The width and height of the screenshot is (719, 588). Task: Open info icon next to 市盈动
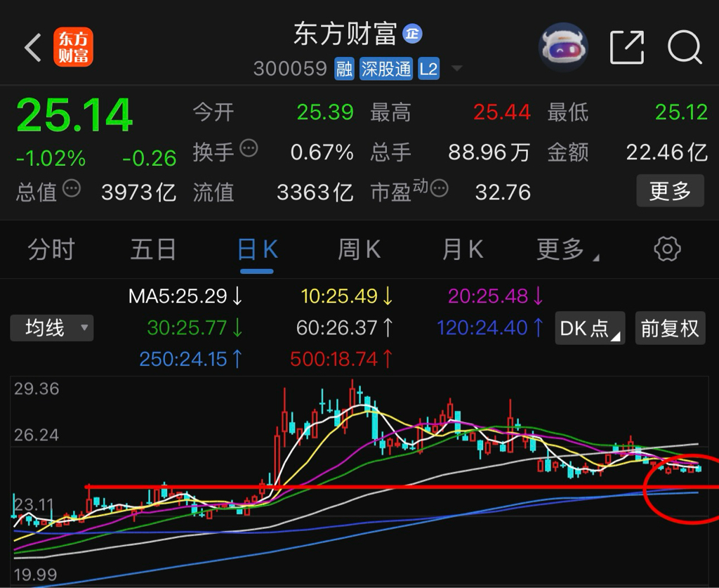440,188
